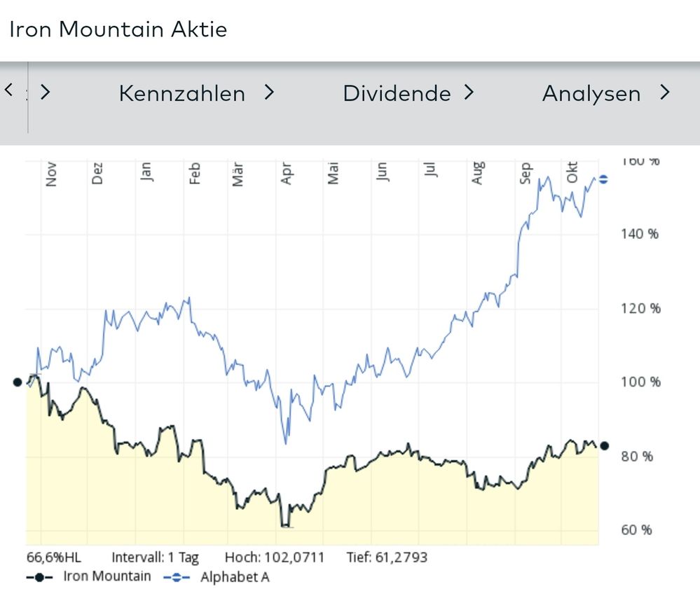Expand the chevron next to Kennzahlen

click(x=269, y=92)
